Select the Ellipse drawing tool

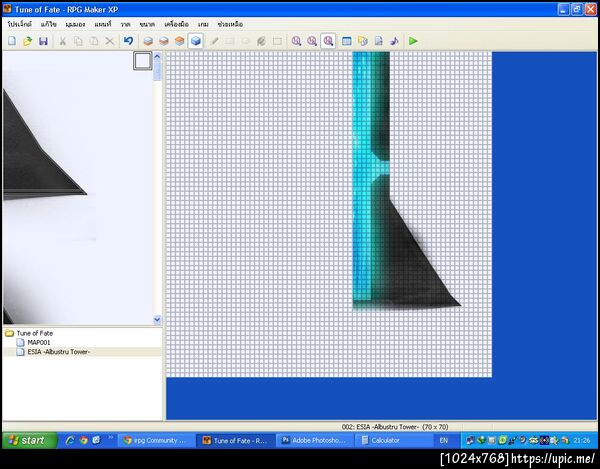click(246, 41)
